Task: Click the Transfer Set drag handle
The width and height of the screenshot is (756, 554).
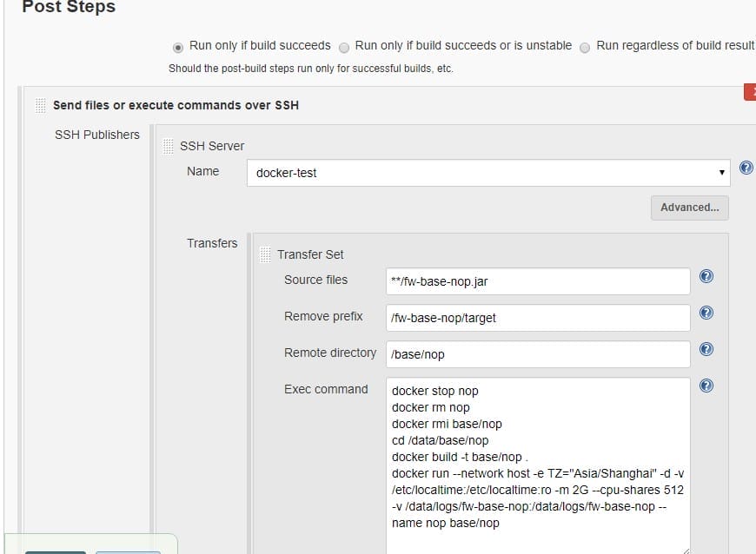Action: tap(266, 254)
